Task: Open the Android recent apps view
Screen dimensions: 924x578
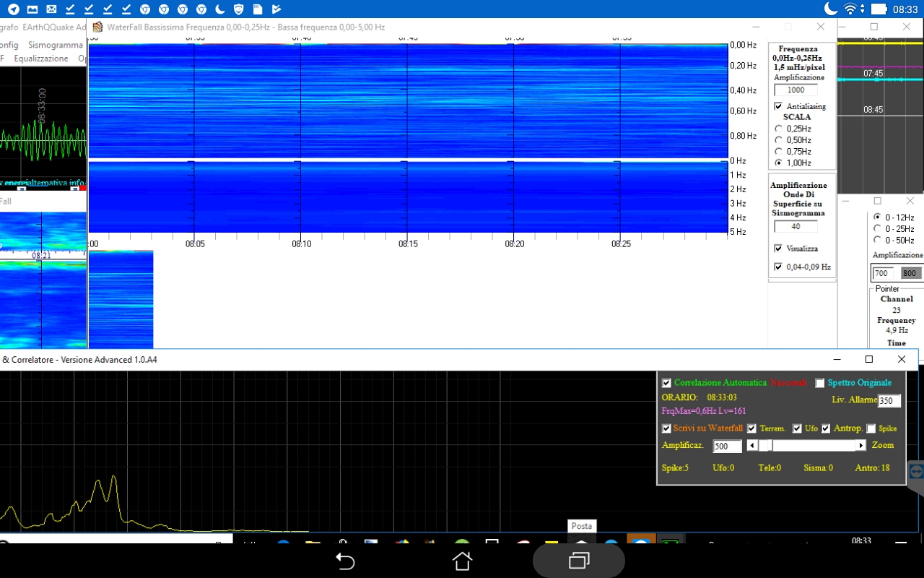Action: point(579,561)
